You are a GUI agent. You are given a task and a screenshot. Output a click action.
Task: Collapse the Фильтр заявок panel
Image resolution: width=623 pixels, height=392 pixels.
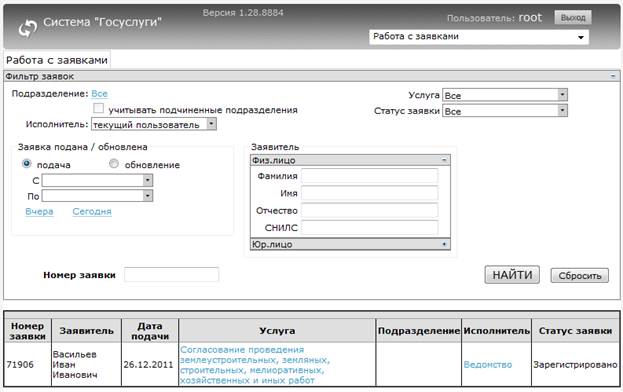click(x=613, y=76)
